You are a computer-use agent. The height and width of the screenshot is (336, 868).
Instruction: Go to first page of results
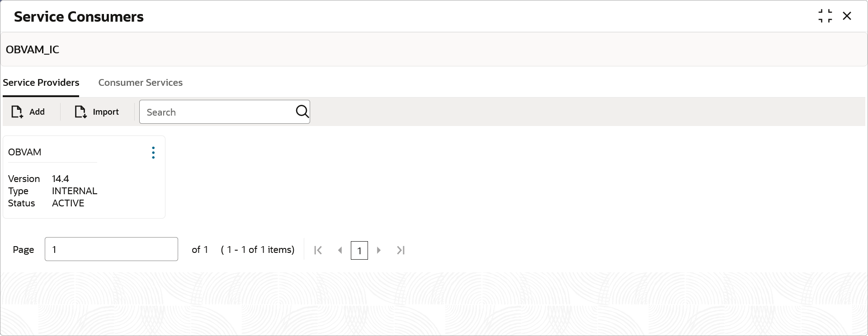coord(318,250)
